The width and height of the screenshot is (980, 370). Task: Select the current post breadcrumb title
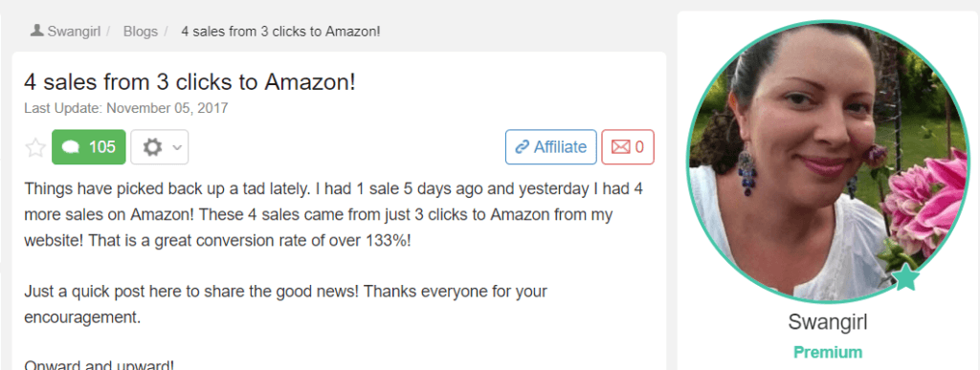[280, 32]
